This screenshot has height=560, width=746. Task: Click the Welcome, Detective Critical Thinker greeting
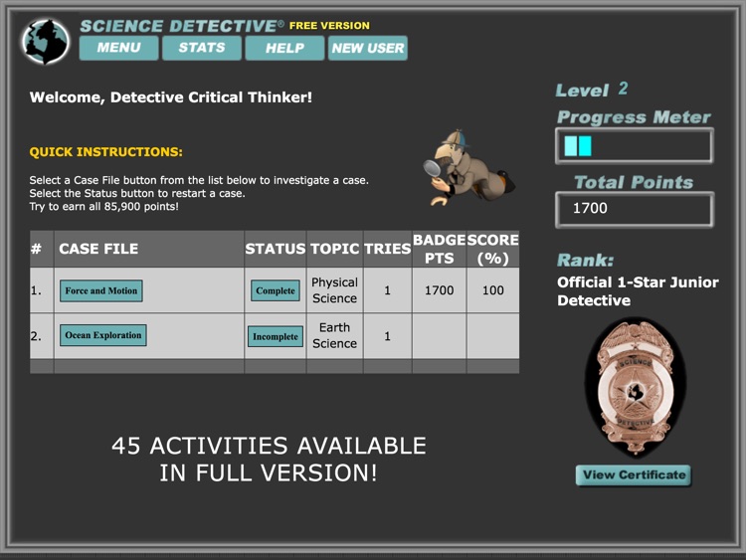click(x=170, y=97)
